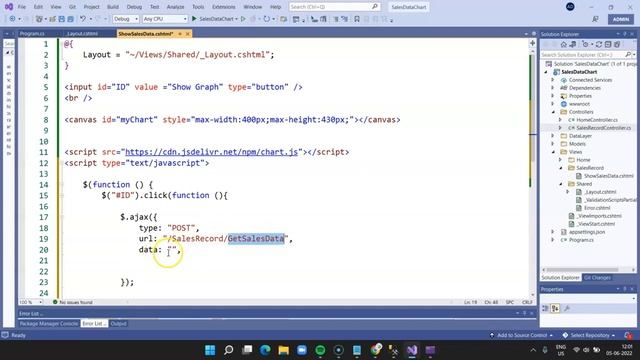640x360 pixels.
Task: Open the Build menu
Action: pyautogui.click(x=113, y=7)
